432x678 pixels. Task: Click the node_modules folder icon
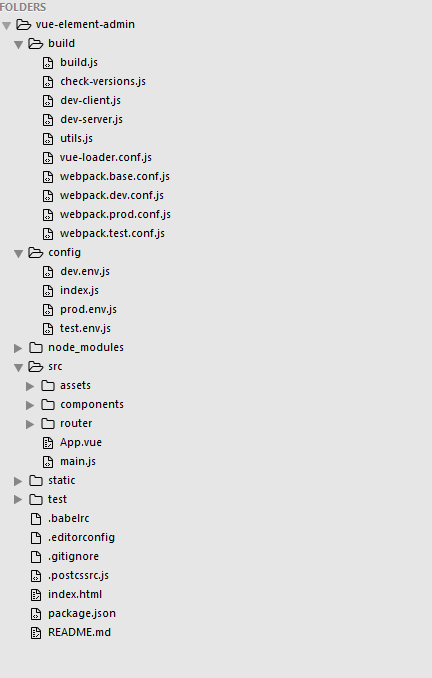pyautogui.click(x=35, y=348)
